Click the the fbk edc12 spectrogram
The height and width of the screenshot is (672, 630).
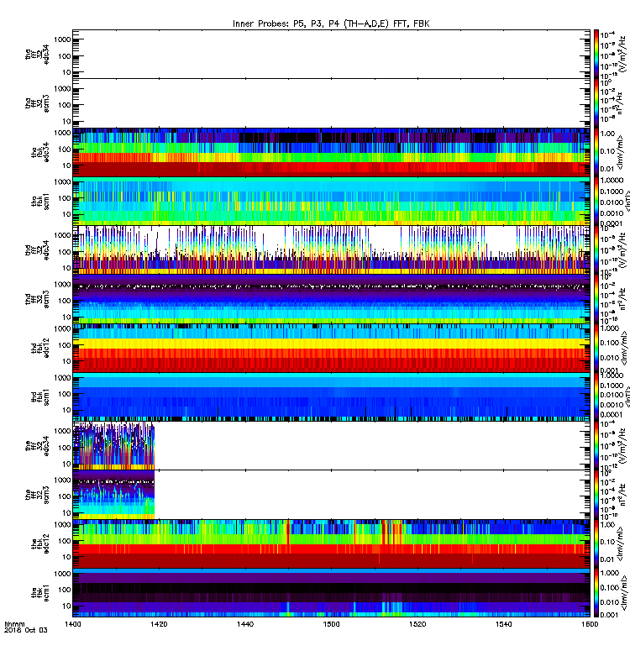click(x=331, y=543)
